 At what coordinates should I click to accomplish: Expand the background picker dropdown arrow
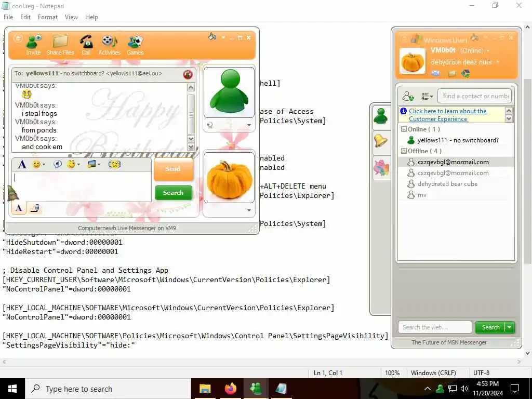point(99,165)
